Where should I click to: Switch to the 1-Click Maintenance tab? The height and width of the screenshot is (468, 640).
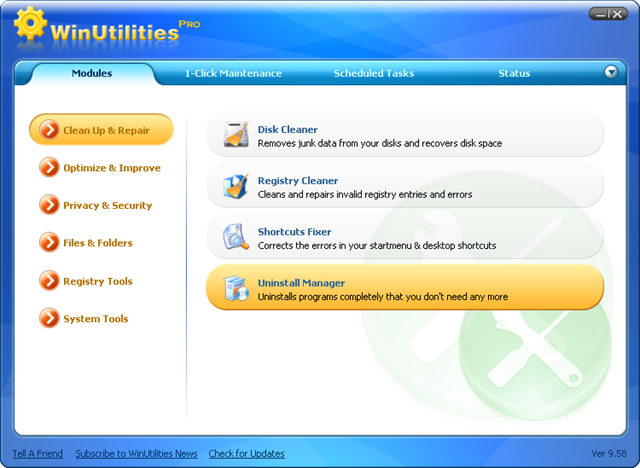click(x=233, y=73)
